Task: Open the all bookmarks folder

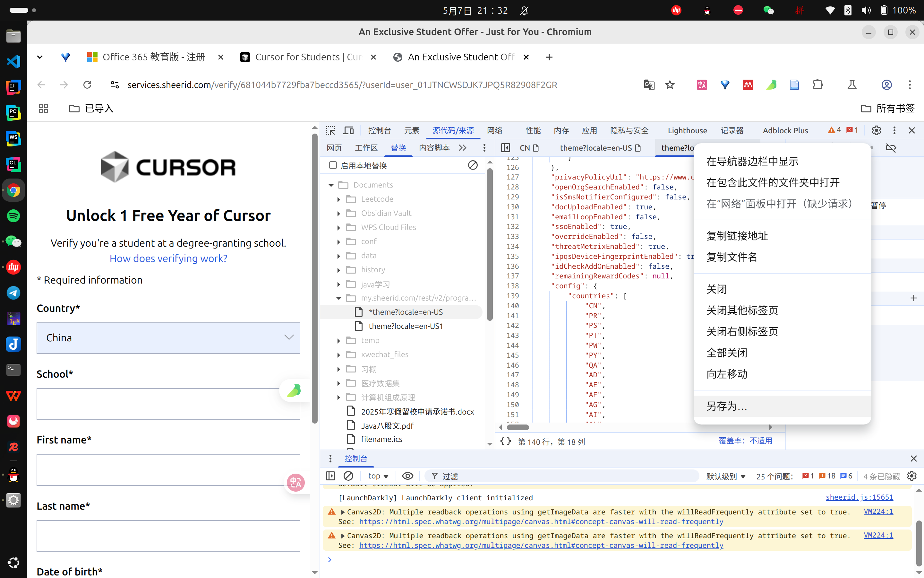Action: pos(888,109)
